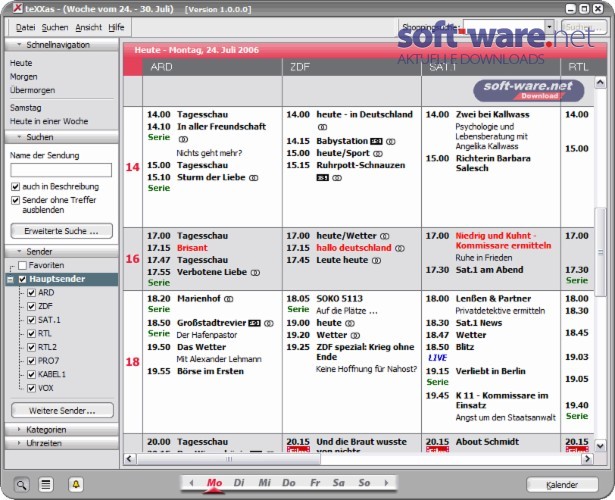
Task: Click stereo icon next to hallo deutschland
Action: pos(400,248)
